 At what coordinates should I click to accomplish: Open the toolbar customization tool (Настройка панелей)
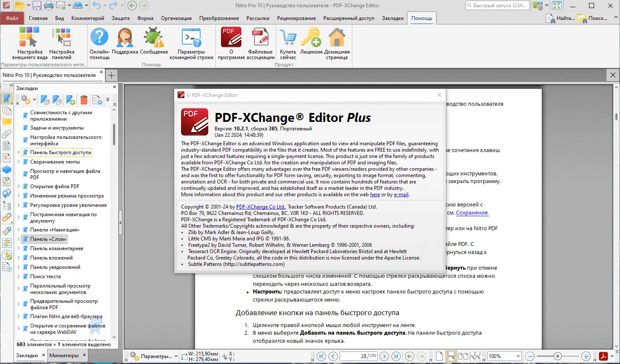pyautogui.click(x=62, y=43)
